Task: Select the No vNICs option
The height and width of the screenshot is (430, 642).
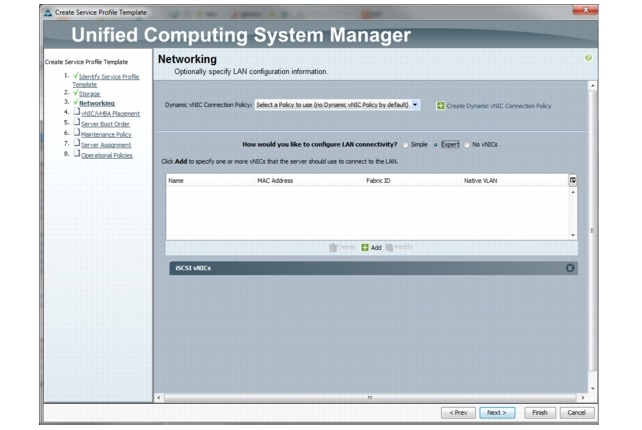Action: click(467, 145)
